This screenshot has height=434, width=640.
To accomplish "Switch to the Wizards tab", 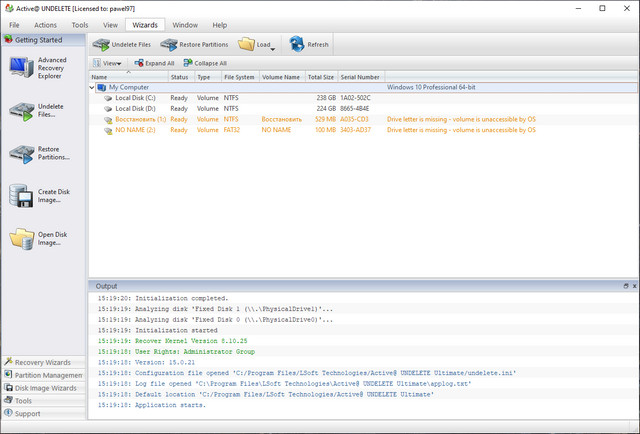I will click(x=143, y=24).
